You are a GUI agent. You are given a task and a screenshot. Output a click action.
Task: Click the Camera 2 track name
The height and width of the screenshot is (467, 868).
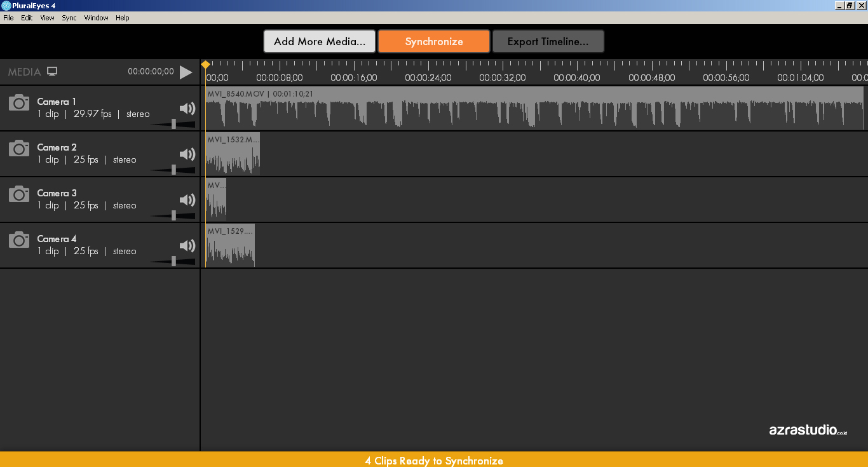[x=57, y=147]
